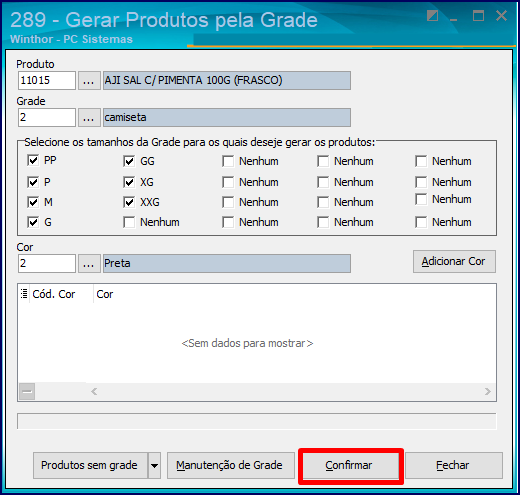Open Manutenção de Grade
520x495 pixels.
pyautogui.click(x=231, y=465)
